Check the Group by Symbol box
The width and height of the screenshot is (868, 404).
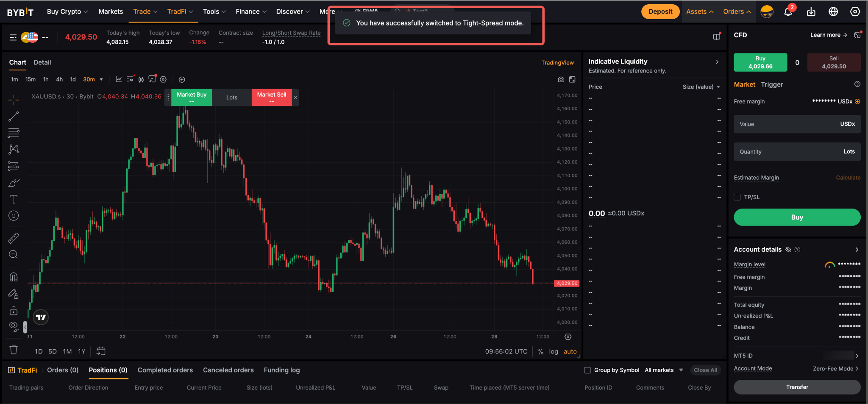[587, 370]
